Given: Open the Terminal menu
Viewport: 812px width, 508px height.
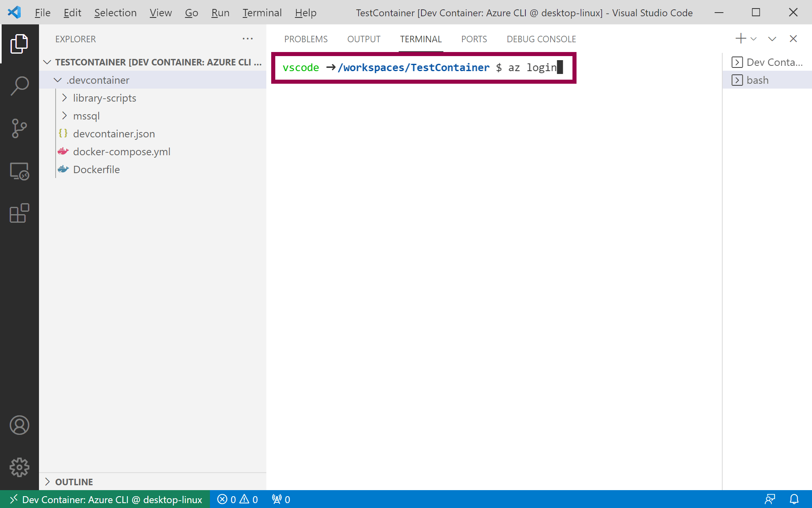Looking at the screenshot, I should point(262,13).
